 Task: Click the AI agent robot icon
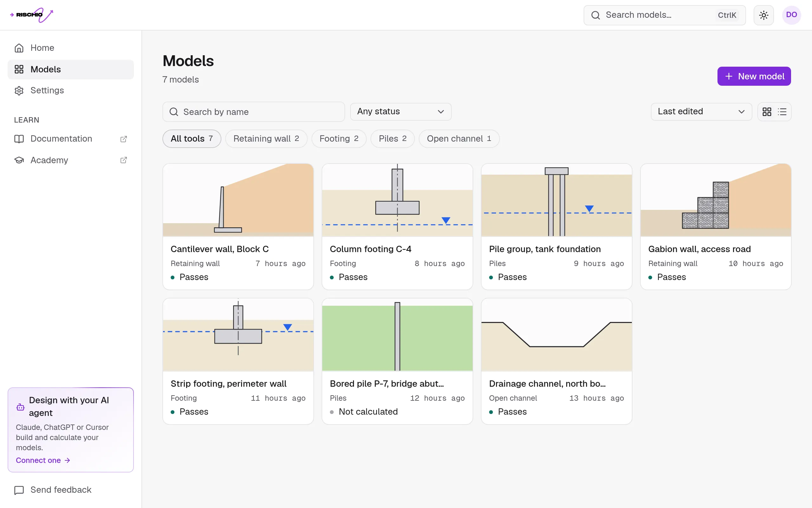tap(21, 407)
